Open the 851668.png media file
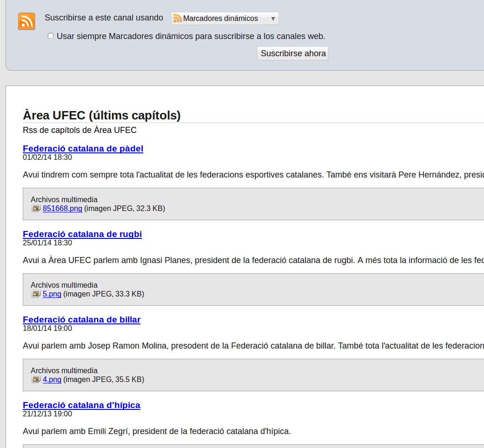Viewport: 484px width, 448px height. [63, 209]
